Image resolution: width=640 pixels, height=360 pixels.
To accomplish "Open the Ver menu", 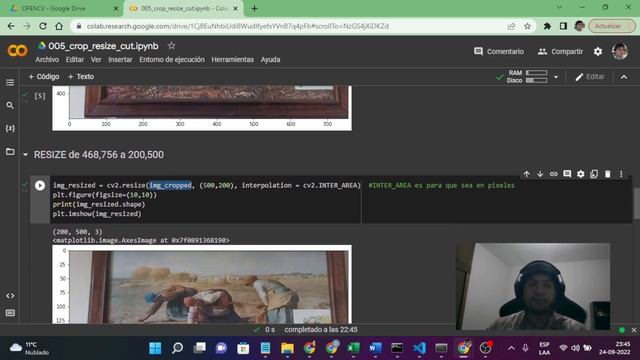I will tap(96, 60).
